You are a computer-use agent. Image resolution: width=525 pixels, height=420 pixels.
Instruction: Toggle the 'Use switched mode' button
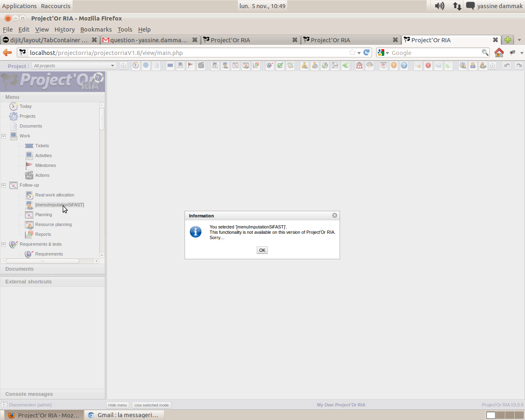151,405
